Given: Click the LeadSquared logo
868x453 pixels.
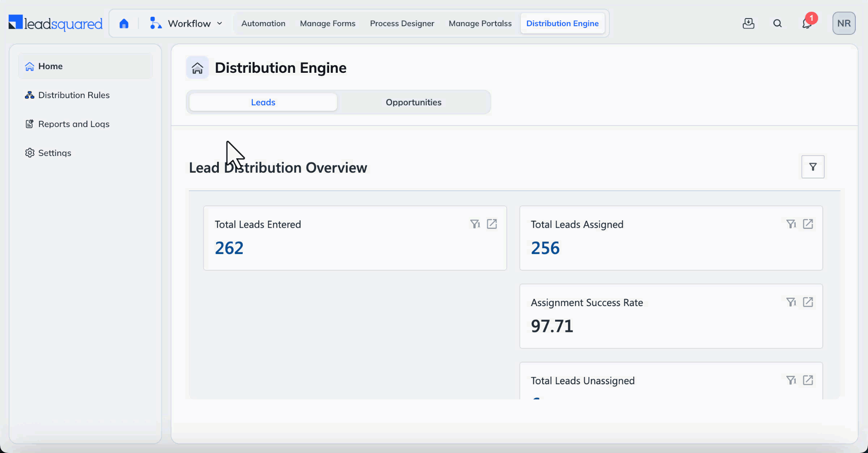Looking at the screenshot, I should 56,24.
